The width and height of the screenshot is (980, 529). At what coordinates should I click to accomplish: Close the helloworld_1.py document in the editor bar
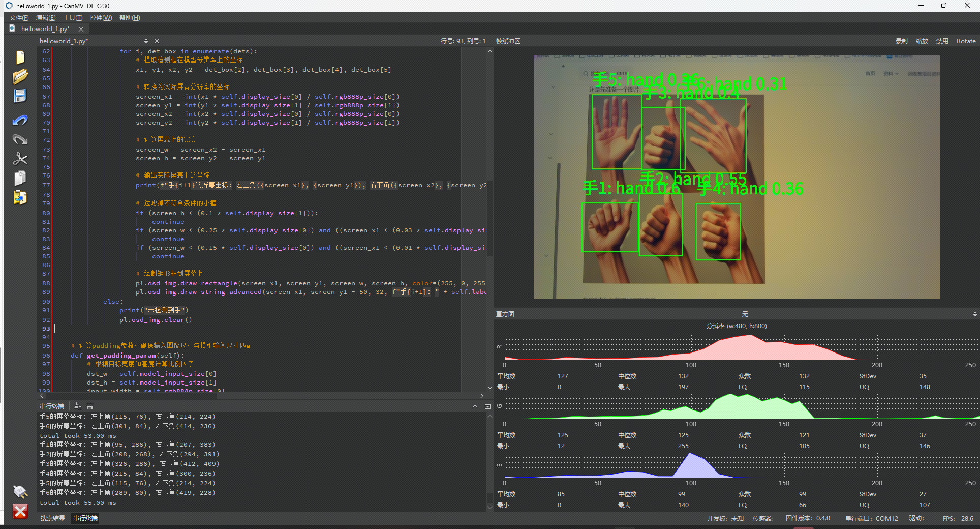point(157,41)
